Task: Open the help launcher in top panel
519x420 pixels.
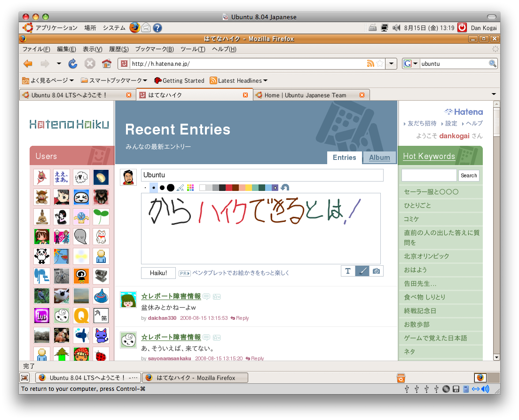Action: tap(157, 28)
